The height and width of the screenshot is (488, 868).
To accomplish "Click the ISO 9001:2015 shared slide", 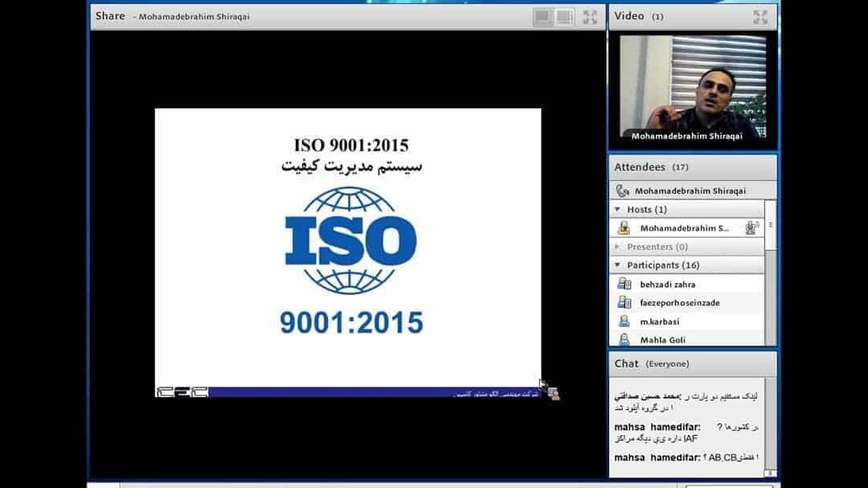I will coord(348,252).
